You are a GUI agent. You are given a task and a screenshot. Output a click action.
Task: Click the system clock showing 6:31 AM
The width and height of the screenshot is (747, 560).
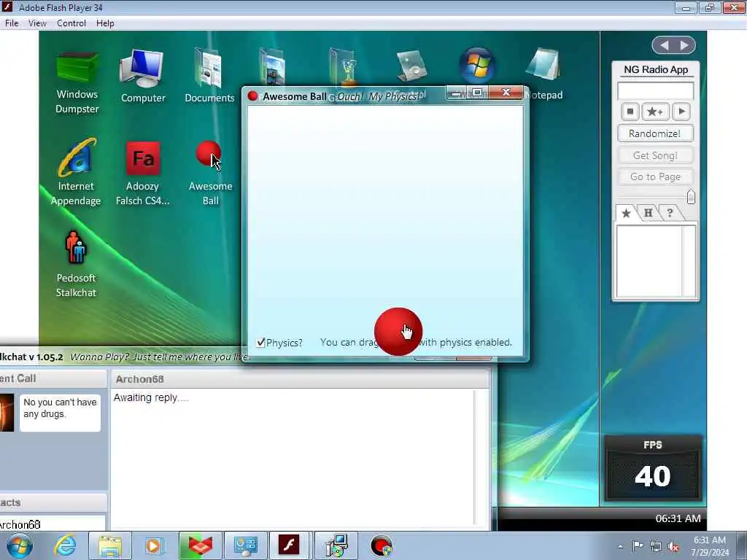pos(710,545)
